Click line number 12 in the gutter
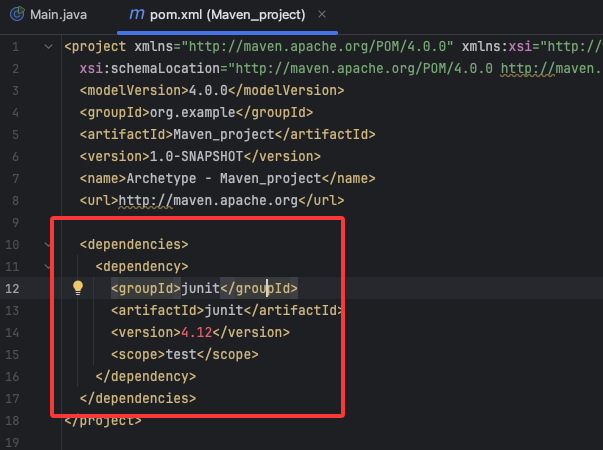Viewport: 603px width, 450px height. coord(12,288)
